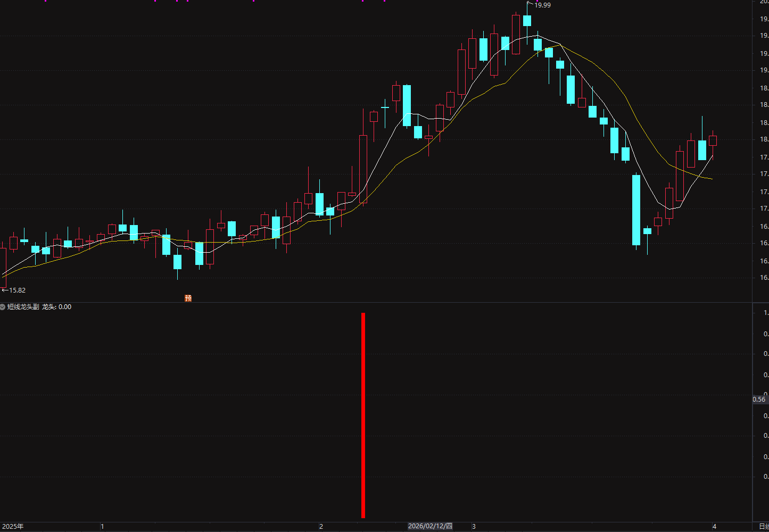Click the 15.82 lowest price label
769x532 pixels.
(18, 290)
